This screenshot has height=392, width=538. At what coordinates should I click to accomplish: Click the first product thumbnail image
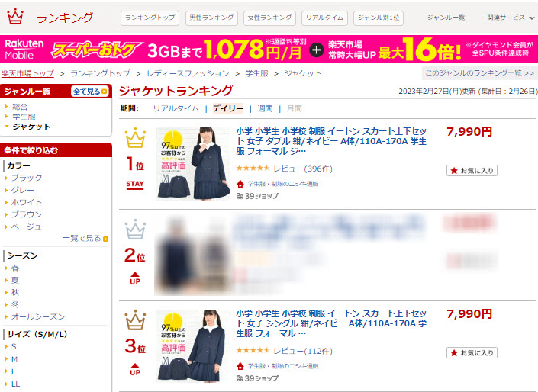point(193,164)
